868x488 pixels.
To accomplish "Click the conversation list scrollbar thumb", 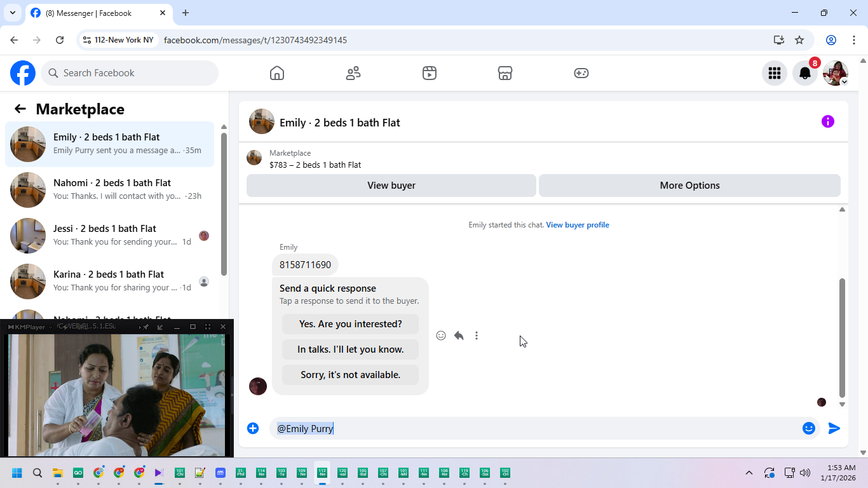I will [x=224, y=203].
